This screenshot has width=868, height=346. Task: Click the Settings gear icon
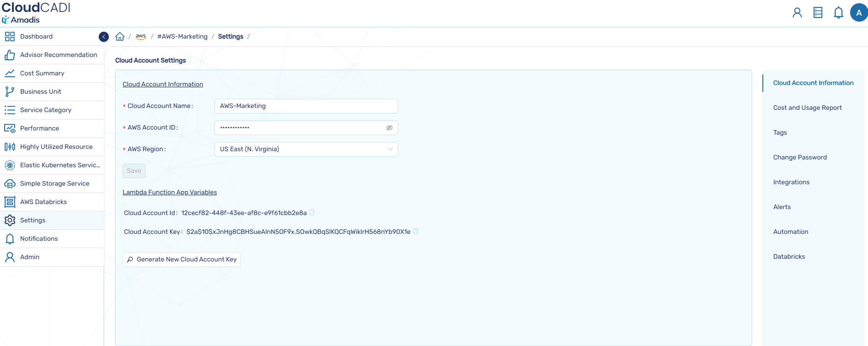tap(10, 220)
